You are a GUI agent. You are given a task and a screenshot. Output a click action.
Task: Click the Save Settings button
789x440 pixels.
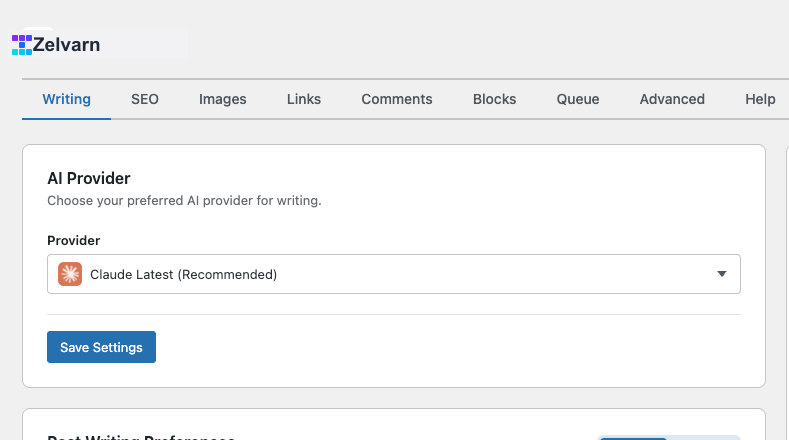[x=101, y=347]
